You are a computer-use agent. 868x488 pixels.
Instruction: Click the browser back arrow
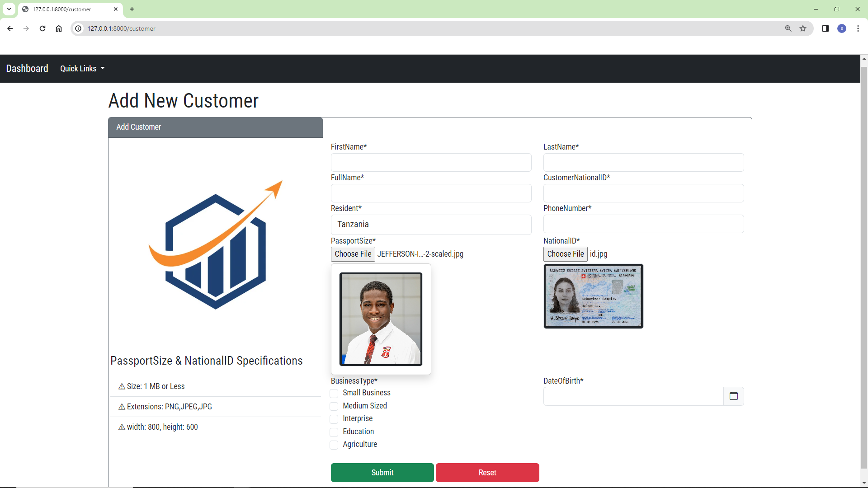pos(10,28)
